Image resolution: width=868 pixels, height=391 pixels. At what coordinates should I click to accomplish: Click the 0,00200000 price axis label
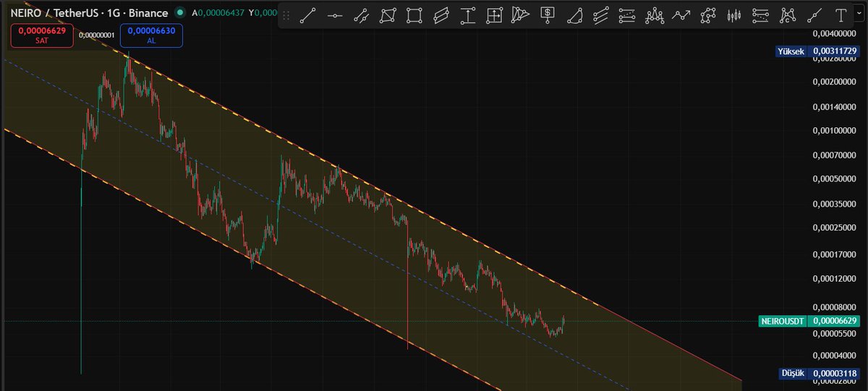(x=835, y=82)
